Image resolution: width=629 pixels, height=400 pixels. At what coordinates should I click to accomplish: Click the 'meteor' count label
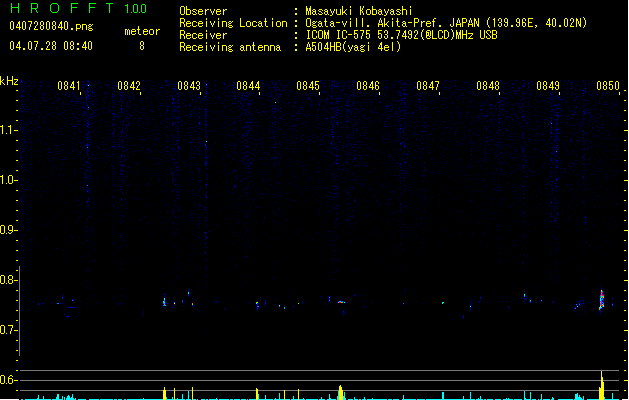pos(142,31)
